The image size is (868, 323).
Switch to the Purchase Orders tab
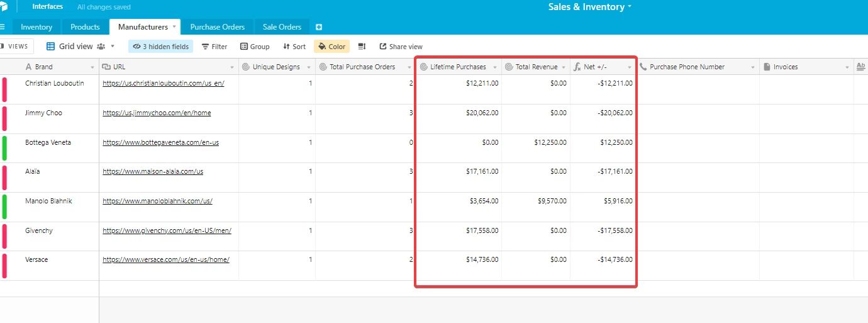218,27
